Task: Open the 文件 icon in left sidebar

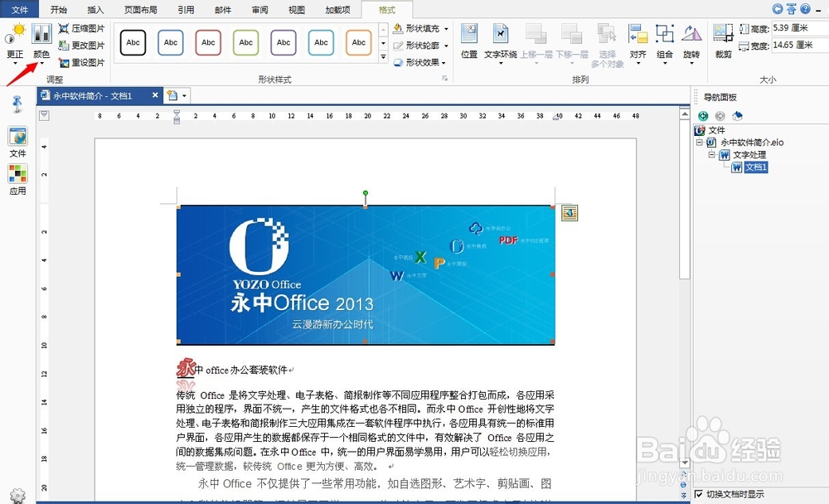Action: pyautogui.click(x=17, y=142)
